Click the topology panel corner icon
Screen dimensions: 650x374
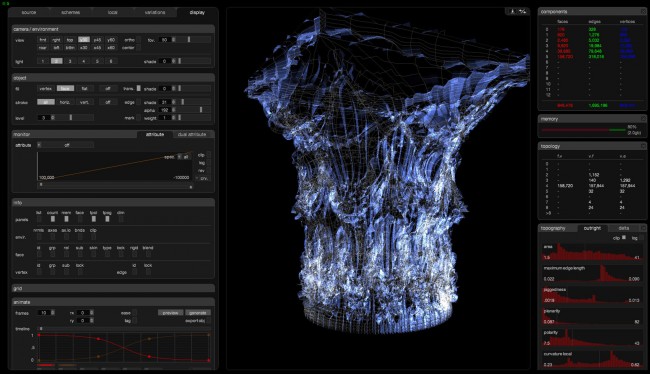tap(643, 146)
